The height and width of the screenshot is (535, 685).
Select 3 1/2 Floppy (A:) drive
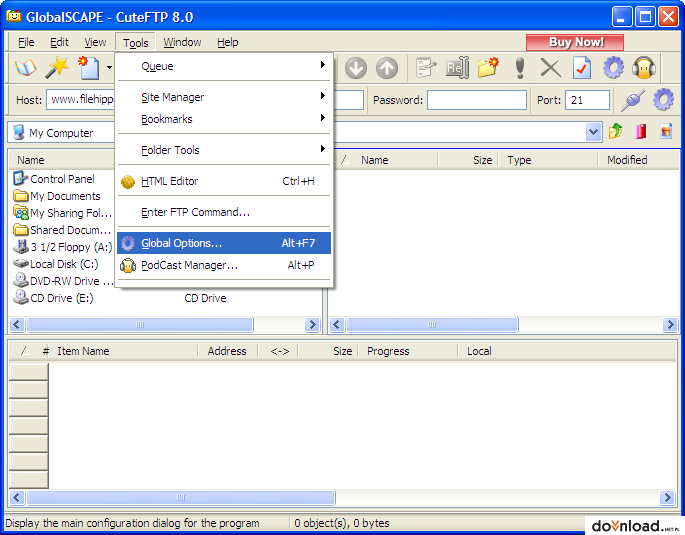click(x=63, y=247)
